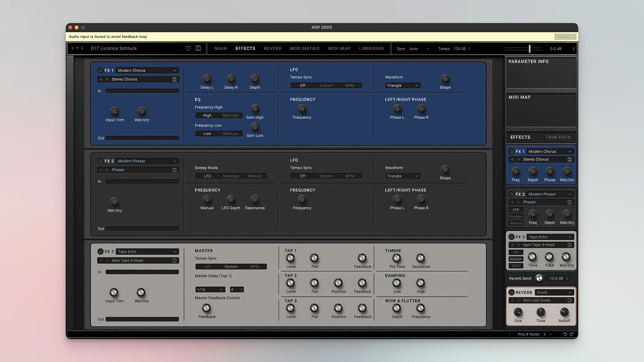644x362 pixels.
Task: Open FX 1 Waveform Triangle dropdown
Action: (402, 85)
